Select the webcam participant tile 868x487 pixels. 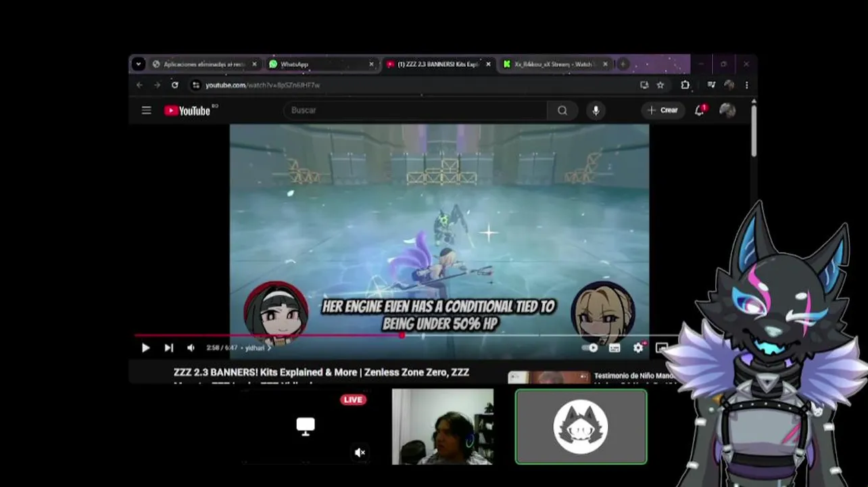click(443, 427)
